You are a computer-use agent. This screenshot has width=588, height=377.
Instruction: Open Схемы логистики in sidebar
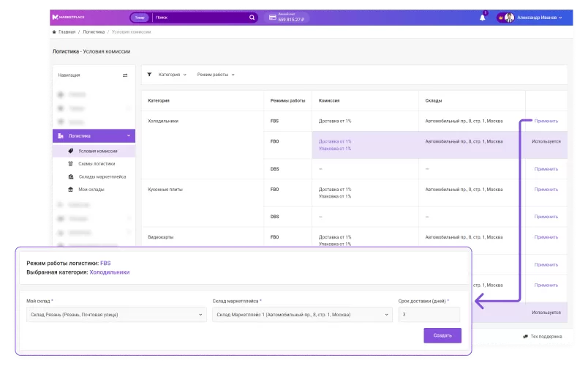pyautogui.click(x=97, y=164)
